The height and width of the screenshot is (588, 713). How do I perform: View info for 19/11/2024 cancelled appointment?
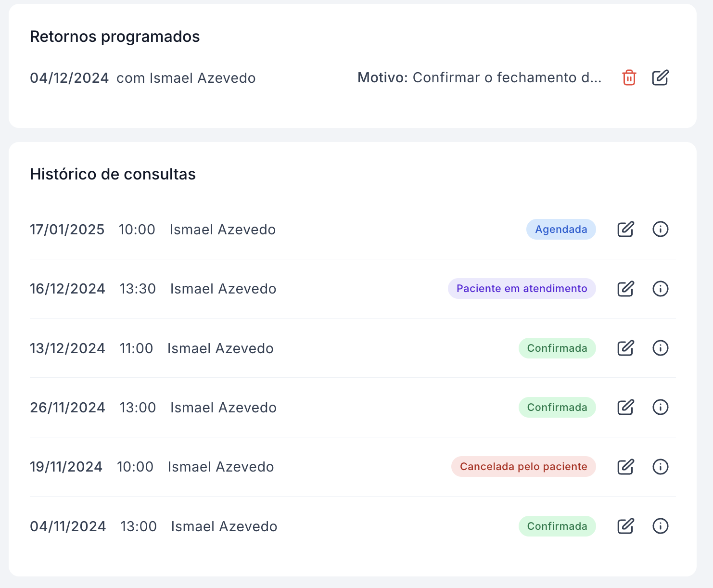660,467
